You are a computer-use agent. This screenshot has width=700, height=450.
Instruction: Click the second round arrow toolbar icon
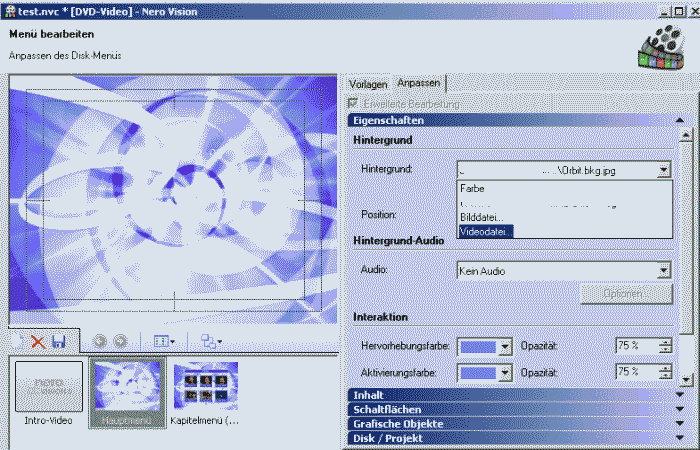click(x=119, y=341)
